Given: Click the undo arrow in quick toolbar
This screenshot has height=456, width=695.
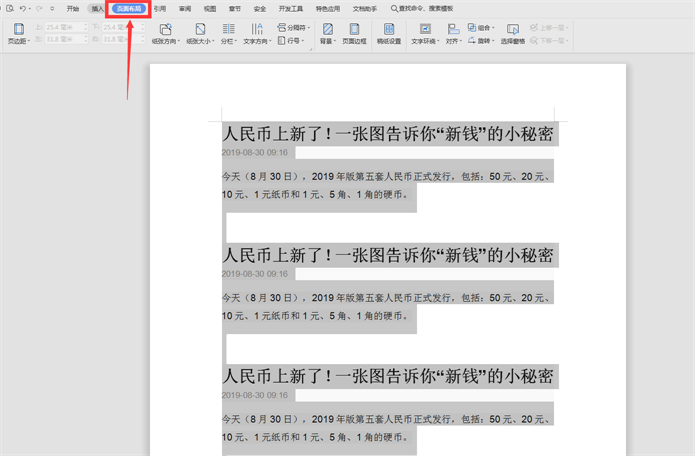Looking at the screenshot, I should [22, 8].
